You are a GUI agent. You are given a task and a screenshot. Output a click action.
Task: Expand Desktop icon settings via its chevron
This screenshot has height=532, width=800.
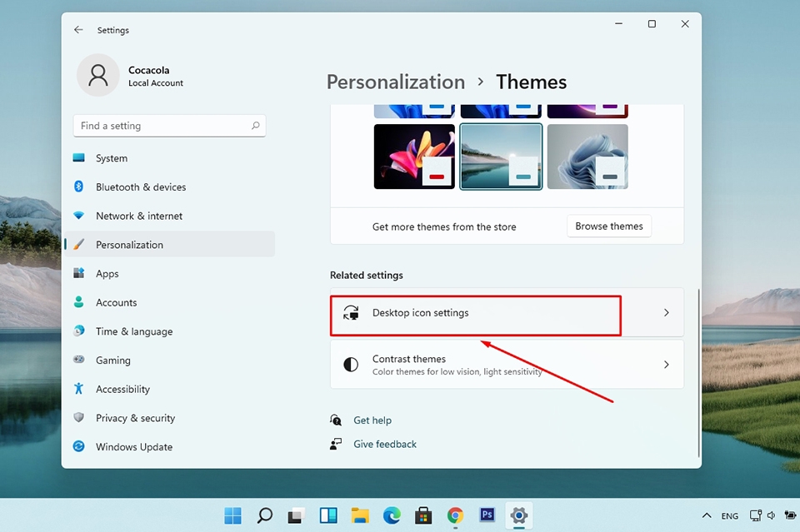[665, 314]
